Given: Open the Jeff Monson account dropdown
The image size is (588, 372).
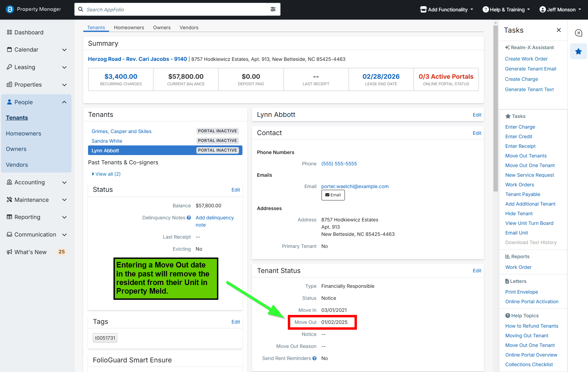Looking at the screenshot, I should (560, 10).
